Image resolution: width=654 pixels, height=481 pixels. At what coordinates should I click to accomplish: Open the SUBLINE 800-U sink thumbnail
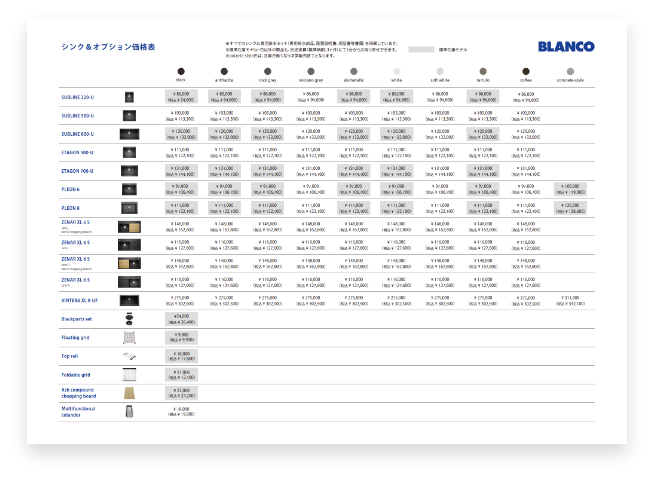(129, 134)
